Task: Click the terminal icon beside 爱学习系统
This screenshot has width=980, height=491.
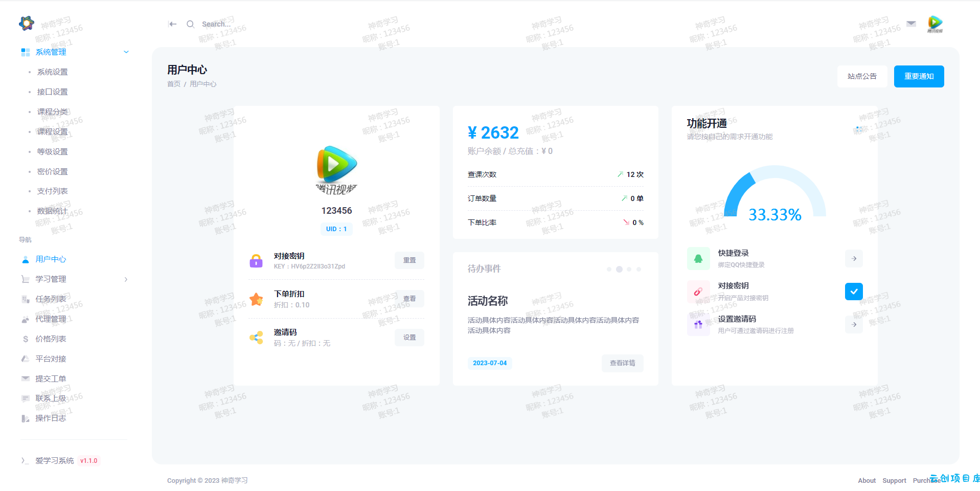Action: (x=25, y=461)
